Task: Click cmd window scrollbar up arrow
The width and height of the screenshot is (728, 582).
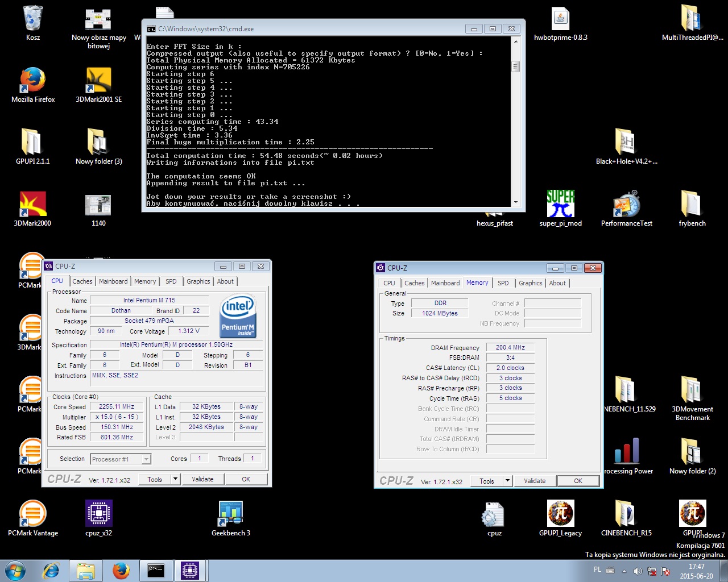Action: point(516,41)
